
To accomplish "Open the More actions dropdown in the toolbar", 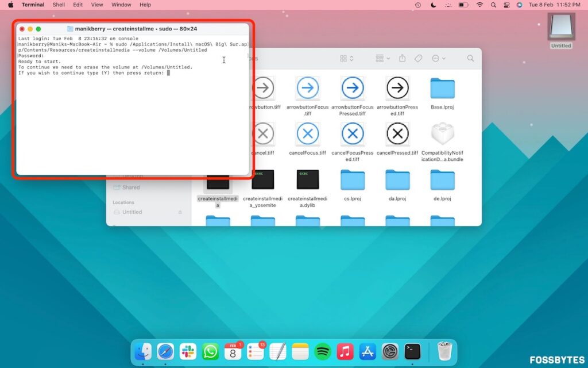I will 436,57.
